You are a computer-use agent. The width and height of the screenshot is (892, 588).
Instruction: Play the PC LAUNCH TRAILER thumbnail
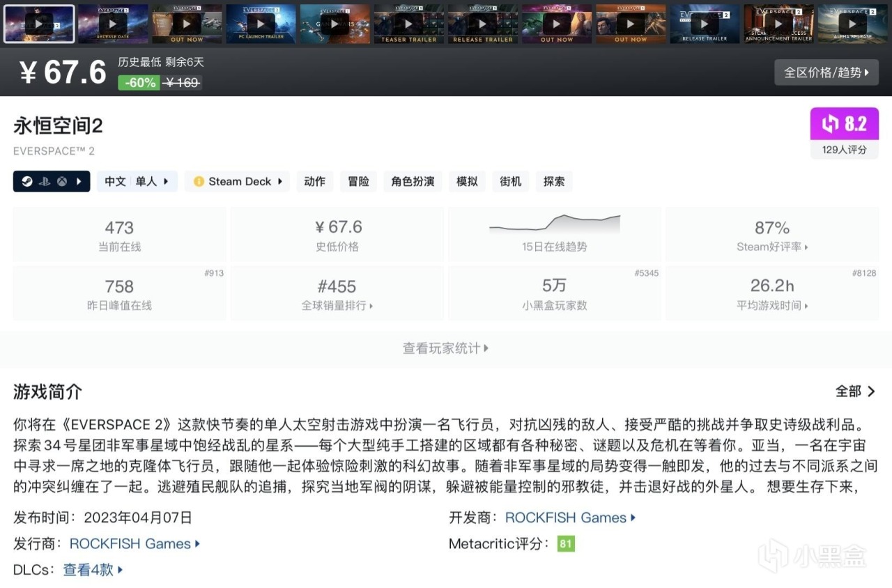click(x=261, y=24)
